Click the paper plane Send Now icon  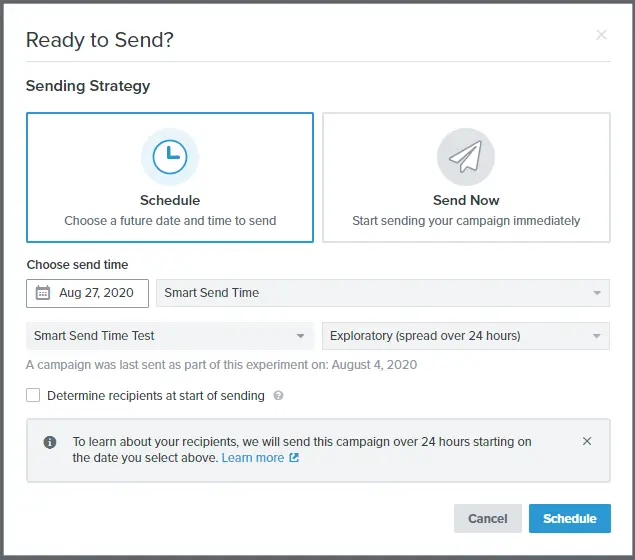(x=466, y=156)
